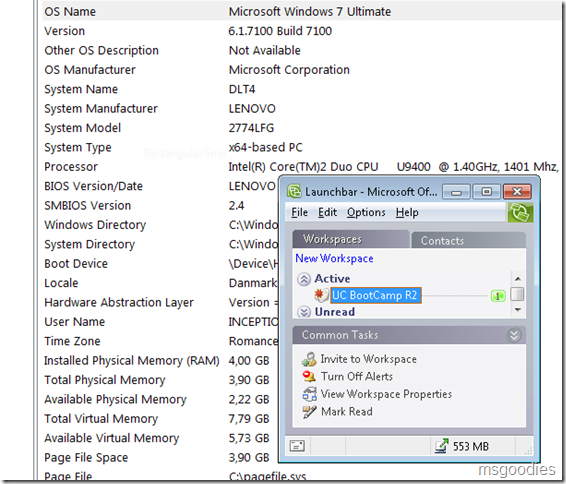Screen dimensions: 566x484
Task: Click the Turn Off Alerts bell icon
Action: coord(309,376)
